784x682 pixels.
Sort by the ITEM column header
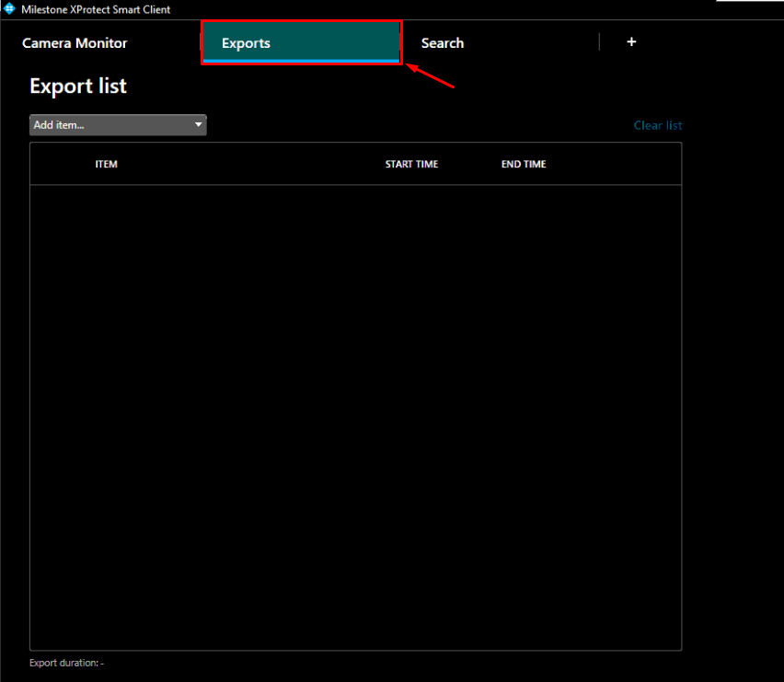(106, 165)
